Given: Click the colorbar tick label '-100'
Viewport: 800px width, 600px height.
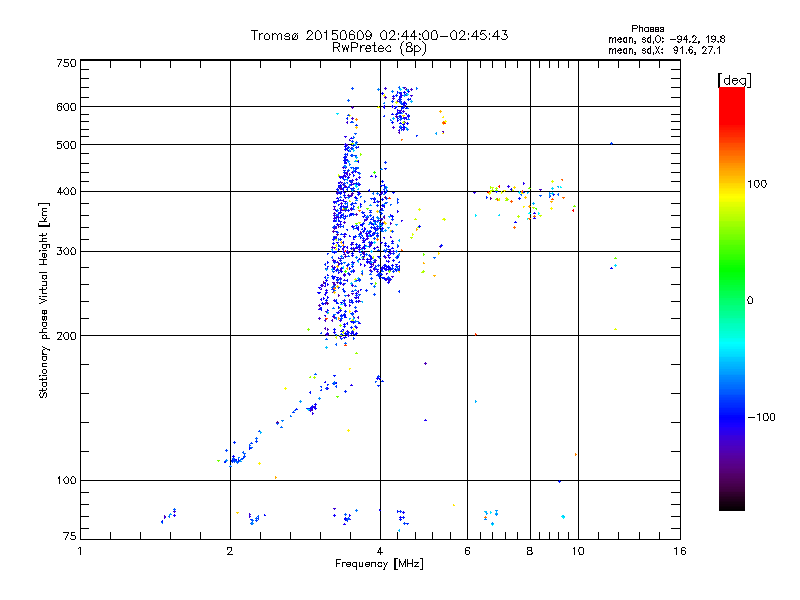Looking at the screenshot, I should pos(761,417).
